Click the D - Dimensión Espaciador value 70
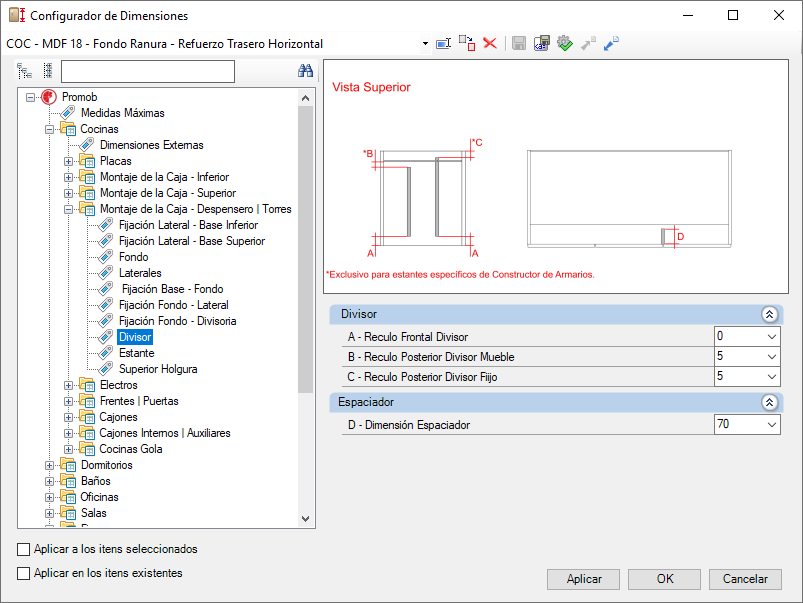Image resolution: width=803 pixels, height=603 pixels. 723,424
